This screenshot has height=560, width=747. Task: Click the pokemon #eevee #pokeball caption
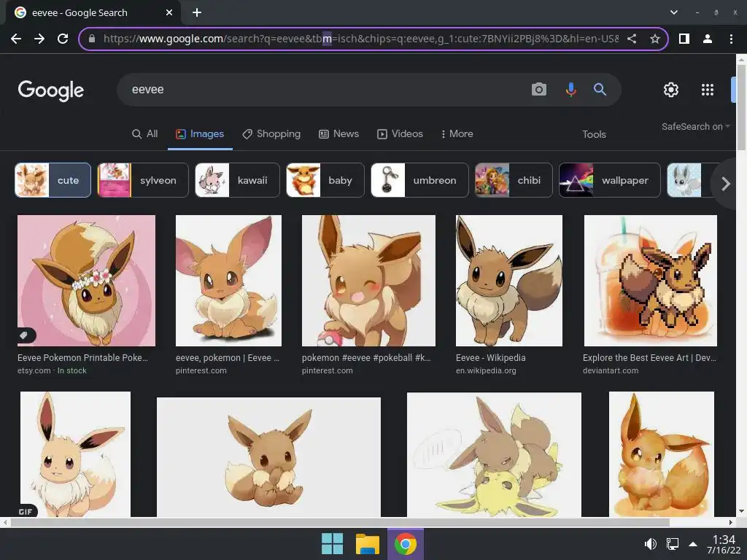tap(366, 357)
